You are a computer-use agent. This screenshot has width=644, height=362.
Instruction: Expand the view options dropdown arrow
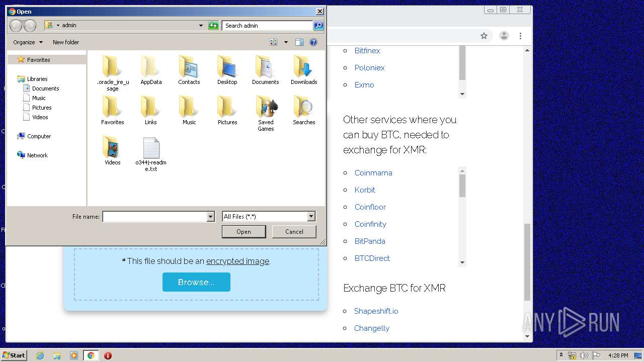(286, 42)
